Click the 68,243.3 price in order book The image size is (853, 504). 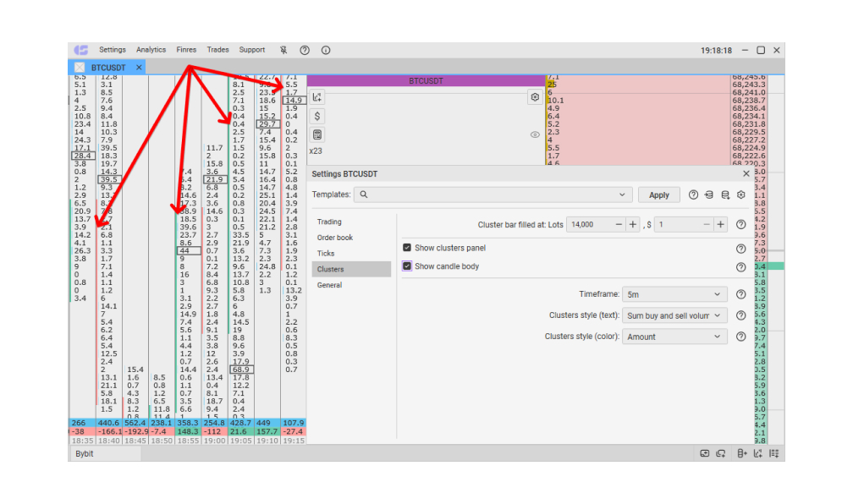click(749, 85)
